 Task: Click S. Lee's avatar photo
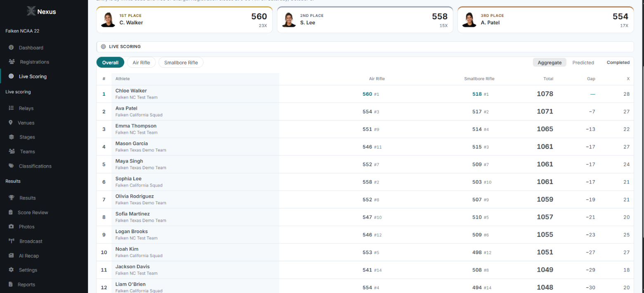point(289,19)
